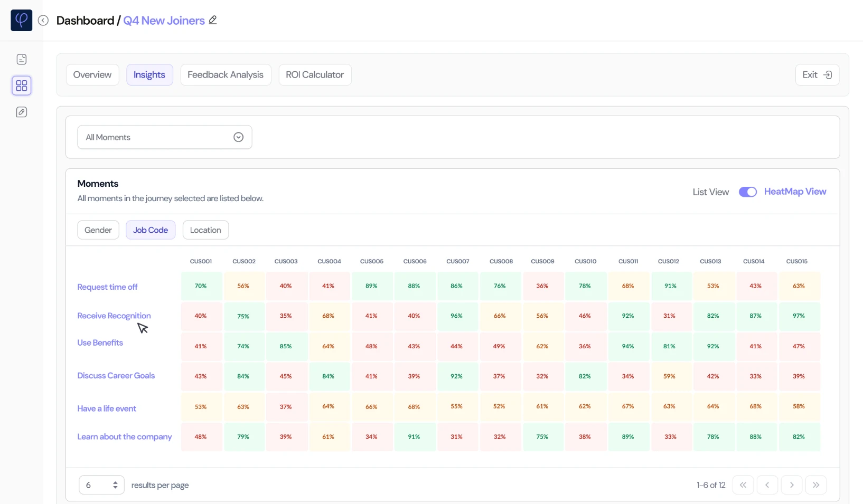
Task: Select the Insights tab
Action: coord(149,75)
